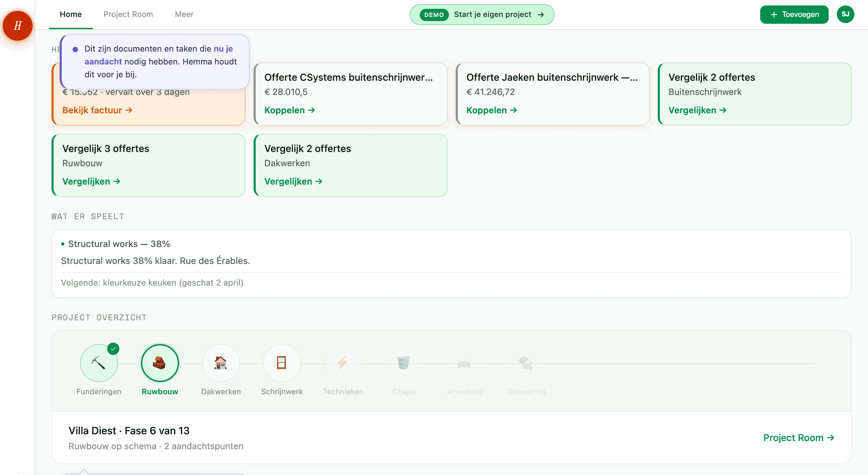
Task: Select the Ruwbouw bricks phase icon
Action: coord(160,363)
